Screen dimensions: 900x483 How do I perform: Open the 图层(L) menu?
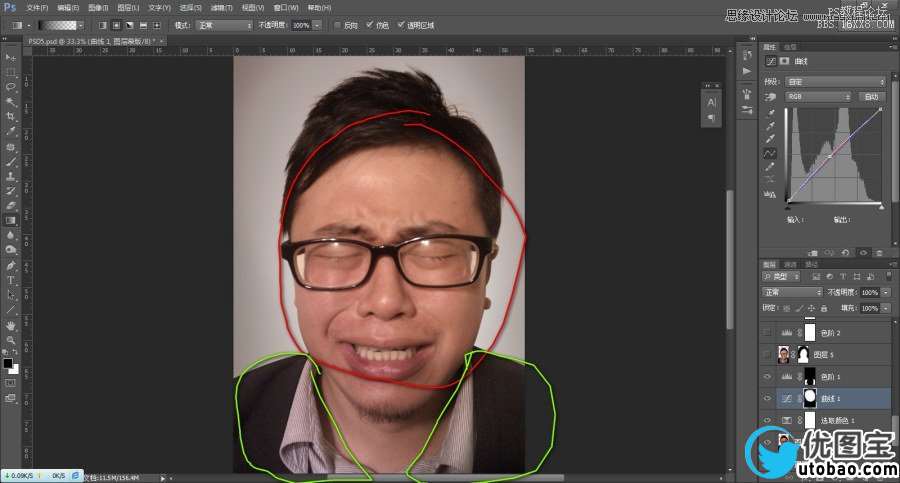point(128,8)
